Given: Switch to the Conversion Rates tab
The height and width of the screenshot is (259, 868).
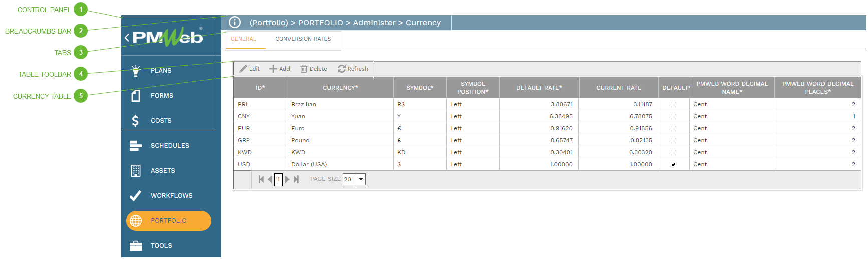Looking at the screenshot, I should click(303, 39).
